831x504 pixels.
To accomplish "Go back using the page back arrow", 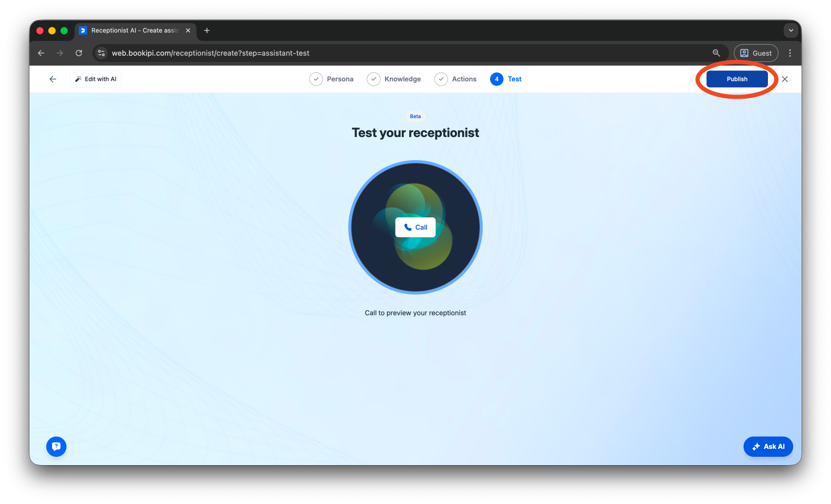I will tap(53, 79).
